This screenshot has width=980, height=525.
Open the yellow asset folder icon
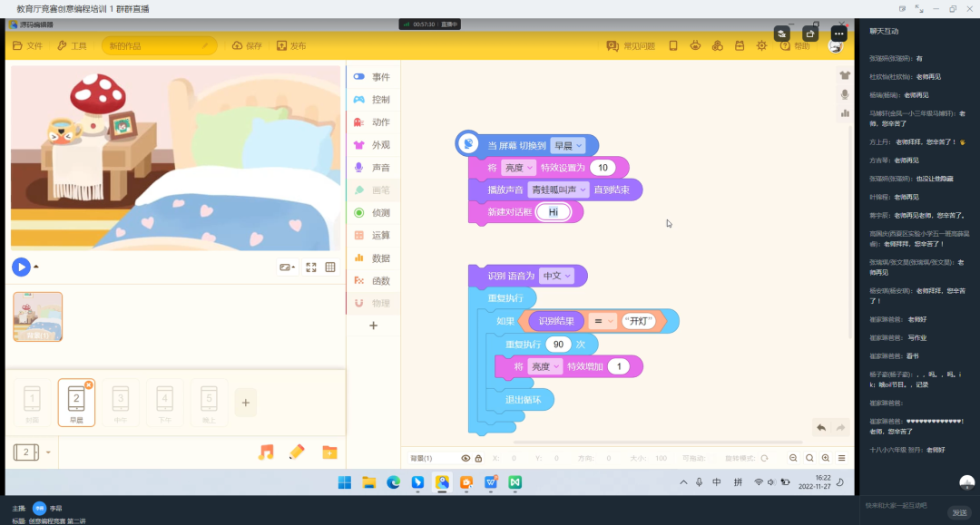329,452
